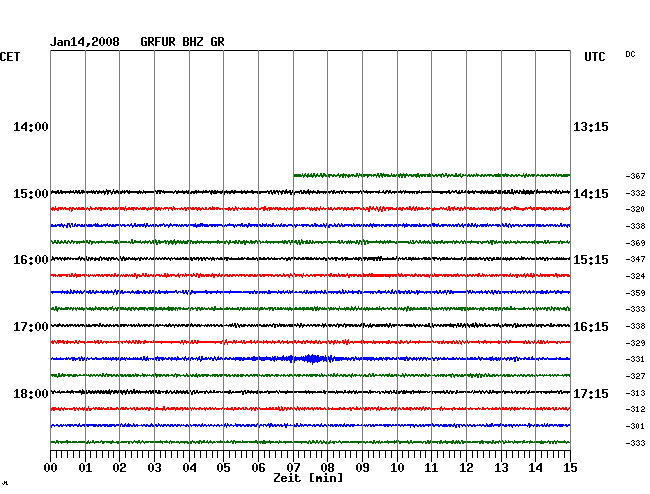Click the DC value -331
This screenshot has width=650, height=494.
point(635,359)
